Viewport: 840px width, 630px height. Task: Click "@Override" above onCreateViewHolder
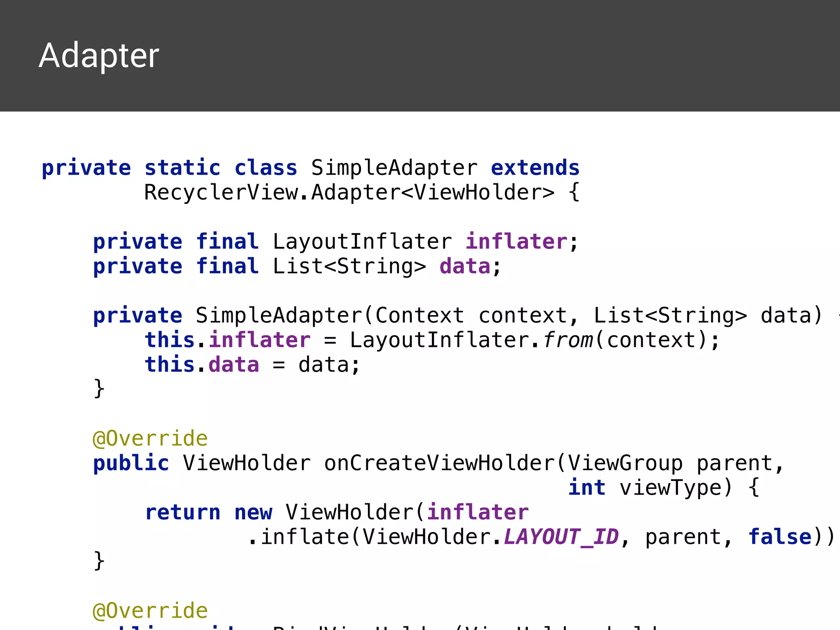click(150, 439)
